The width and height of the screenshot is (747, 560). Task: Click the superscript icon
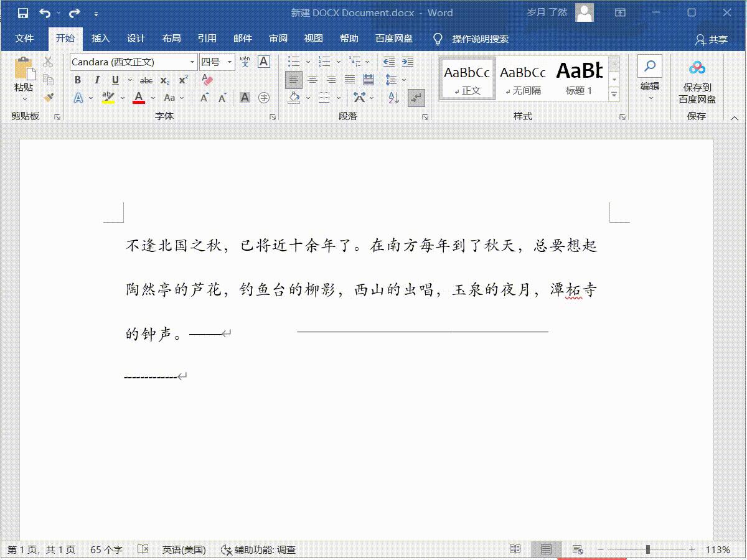click(182, 80)
